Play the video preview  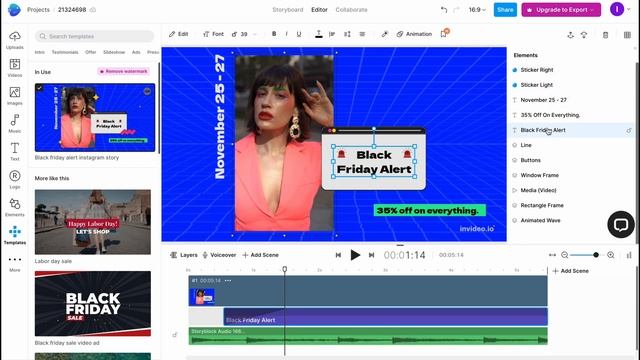(355, 255)
